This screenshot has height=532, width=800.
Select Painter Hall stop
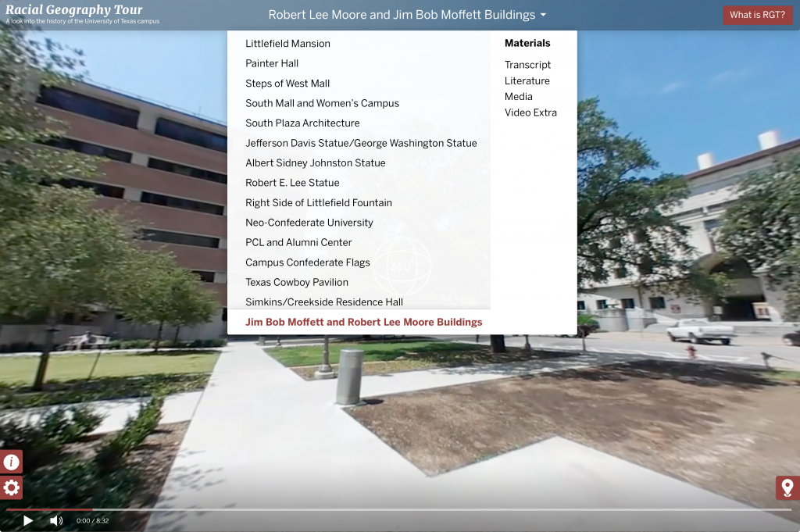272,63
